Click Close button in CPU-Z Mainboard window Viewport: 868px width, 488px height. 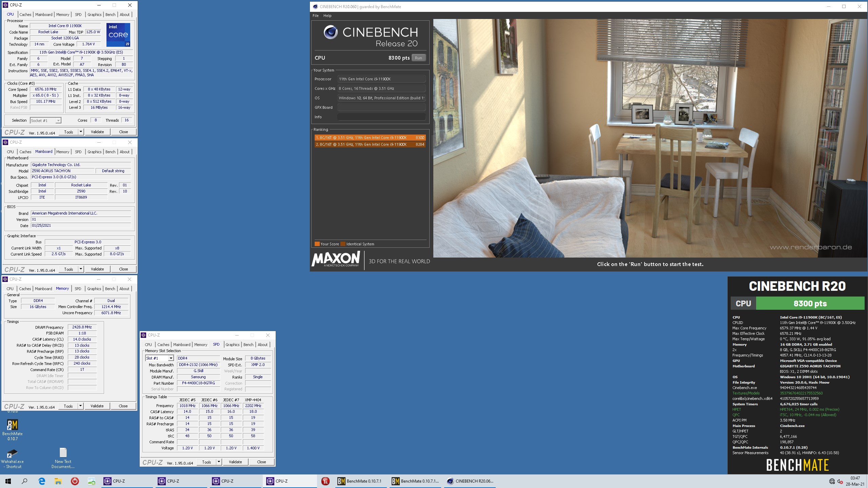123,269
